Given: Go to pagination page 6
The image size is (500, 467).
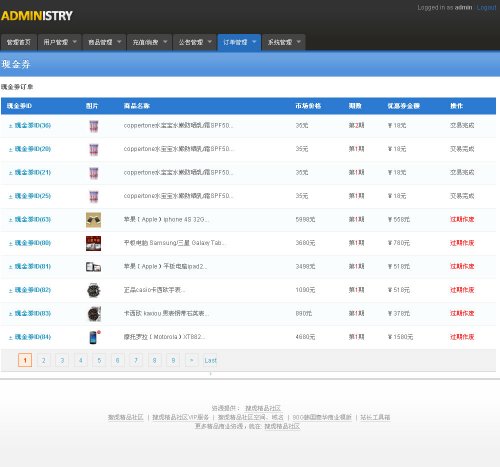Looking at the screenshot, I should click(x=117, y=360).
